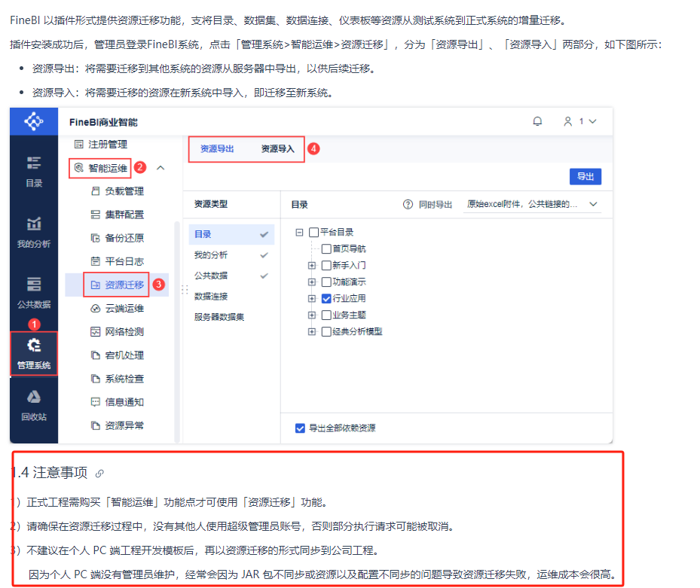
Task: Expand the 功能演示 tree node
Action: pyautogui.click(x=312, y=282)
